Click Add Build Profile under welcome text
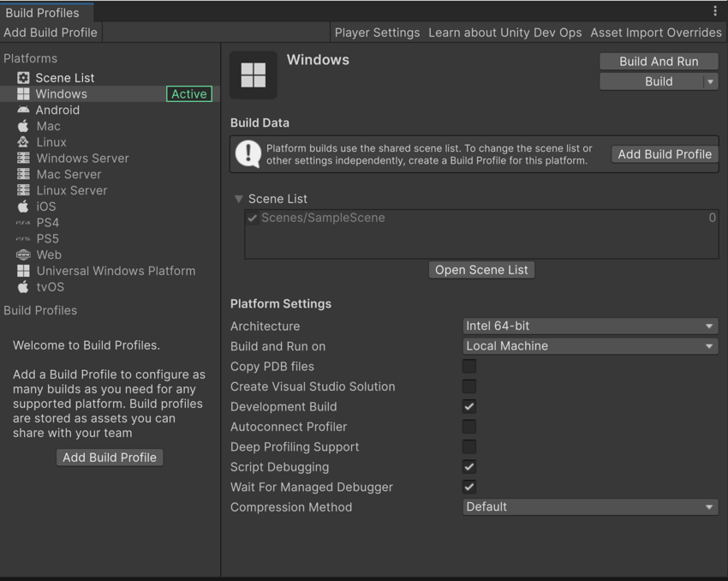This screenshot has width=728, height=581. [x=110, y=458]
